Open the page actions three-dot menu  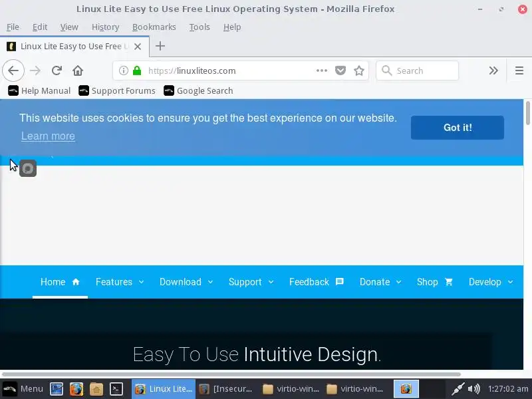pos(322,70)
